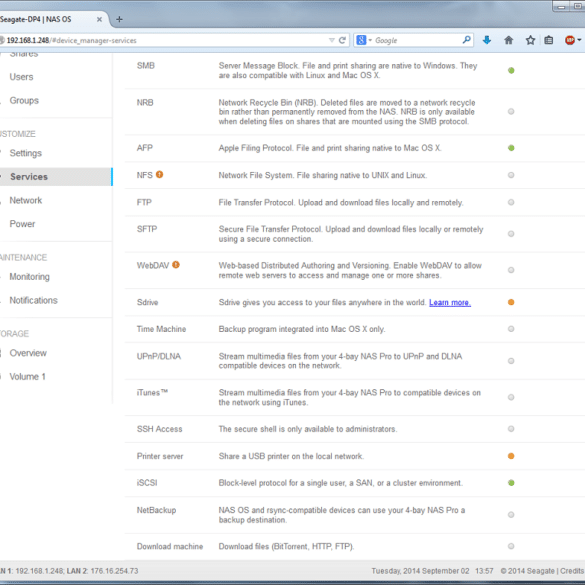Open storage Overview in the sidebar
This screenshot has width=585, height=585.
(28, 353)
